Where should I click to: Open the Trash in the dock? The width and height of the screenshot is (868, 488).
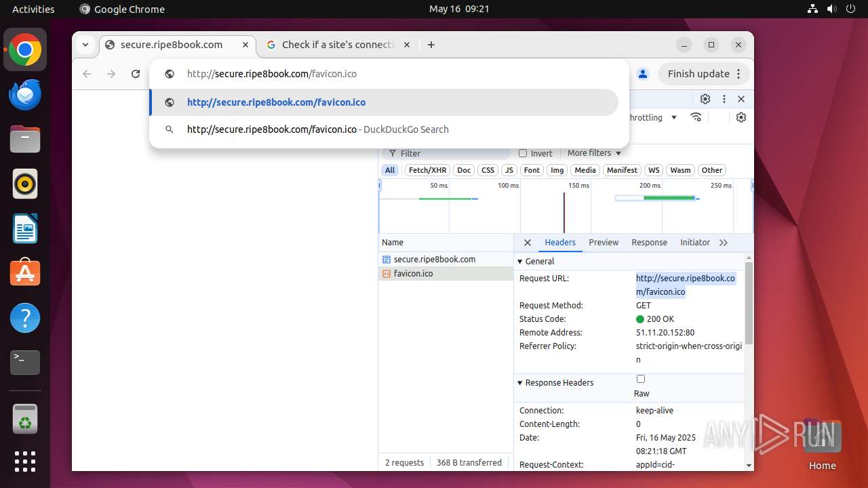coord(25,420)
